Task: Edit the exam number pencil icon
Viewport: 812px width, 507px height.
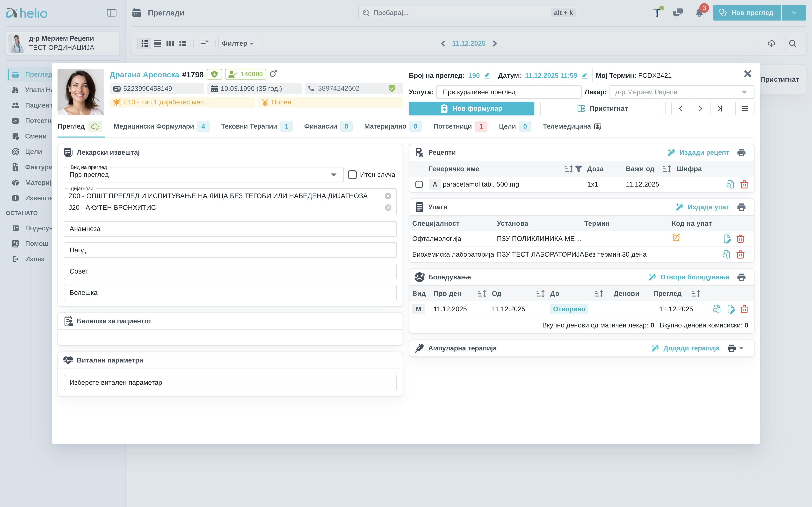Action: tap(487, 76)
